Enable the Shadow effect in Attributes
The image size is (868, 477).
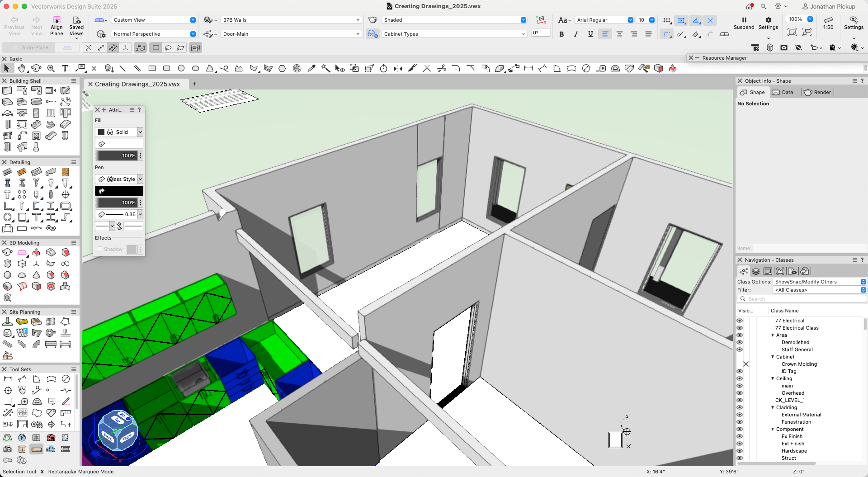[x=99, y=249]
